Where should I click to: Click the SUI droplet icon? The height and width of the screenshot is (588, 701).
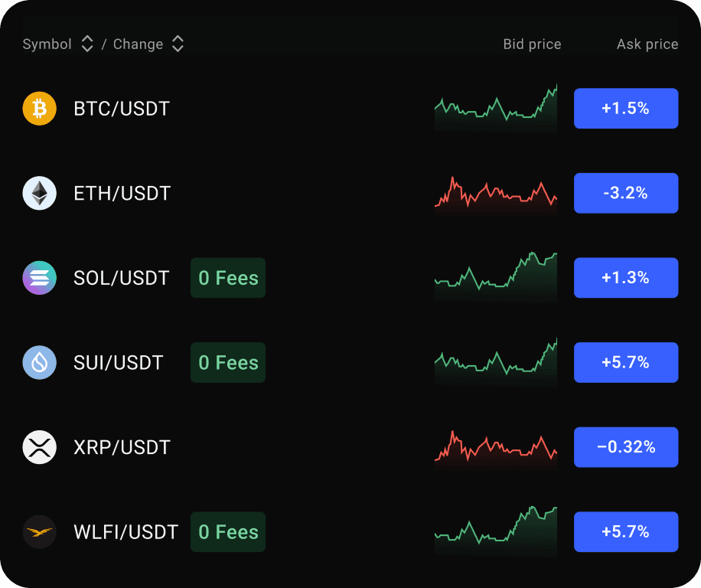click(40, 363)
